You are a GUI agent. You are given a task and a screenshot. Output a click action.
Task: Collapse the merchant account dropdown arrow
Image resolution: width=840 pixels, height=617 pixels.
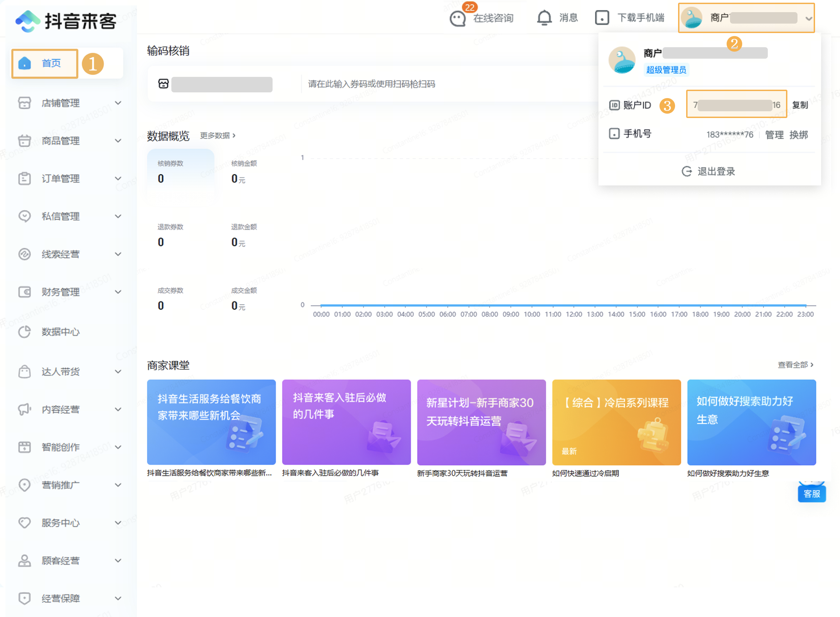tap(809, 18)
